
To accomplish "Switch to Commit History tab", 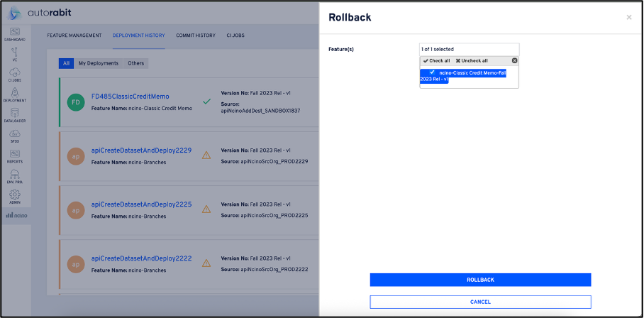I will [196, 35].
